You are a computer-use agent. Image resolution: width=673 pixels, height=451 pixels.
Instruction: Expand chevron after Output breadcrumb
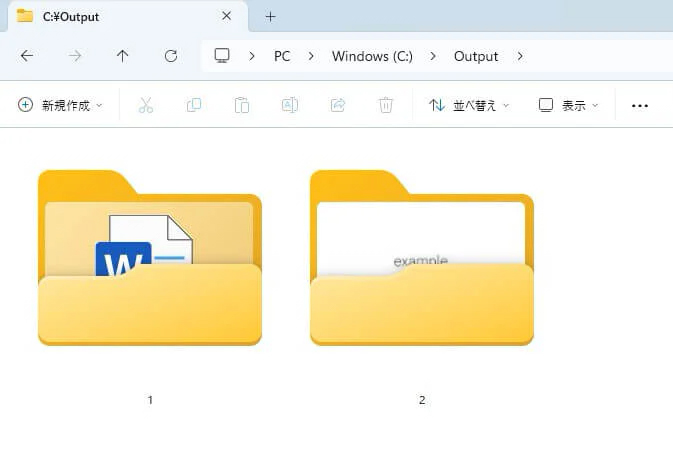[520, 56]
